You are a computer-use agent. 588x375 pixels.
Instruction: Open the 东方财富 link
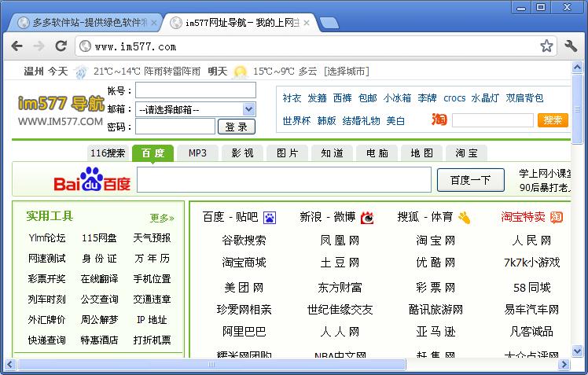click(340, 288)
